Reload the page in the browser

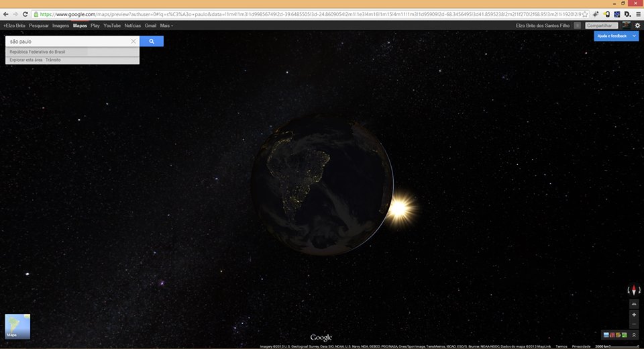[25, 13]
